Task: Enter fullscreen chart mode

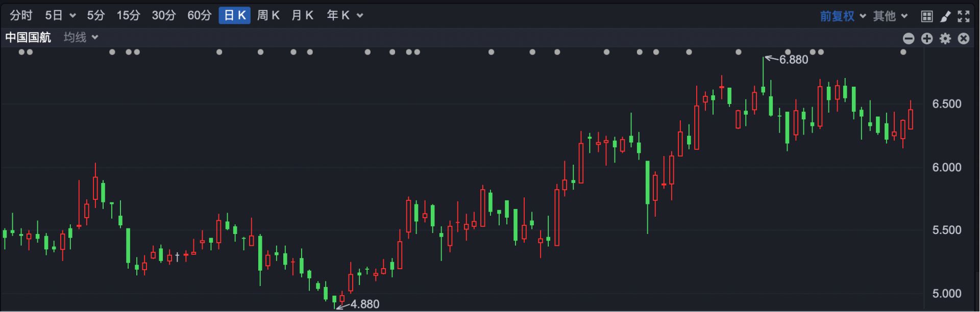Action: pos(964,16)
